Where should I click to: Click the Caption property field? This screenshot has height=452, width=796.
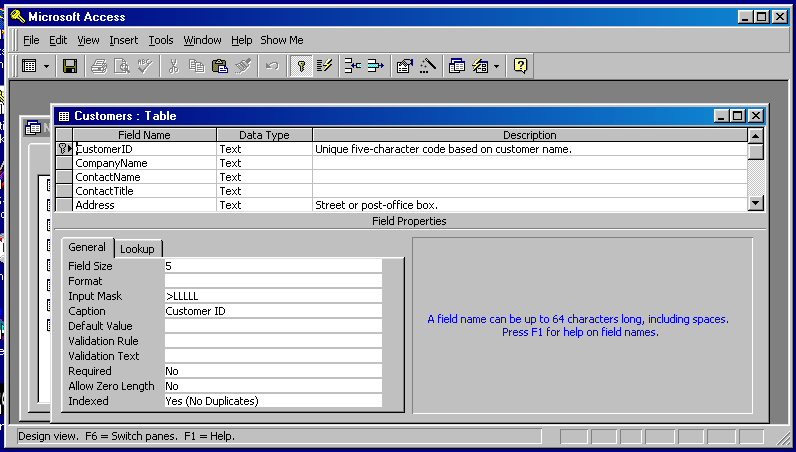click(x=273, y=311)
